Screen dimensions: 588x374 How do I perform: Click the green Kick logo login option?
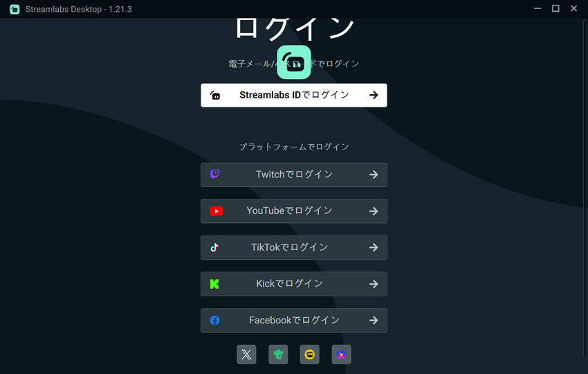pos(293,284)
